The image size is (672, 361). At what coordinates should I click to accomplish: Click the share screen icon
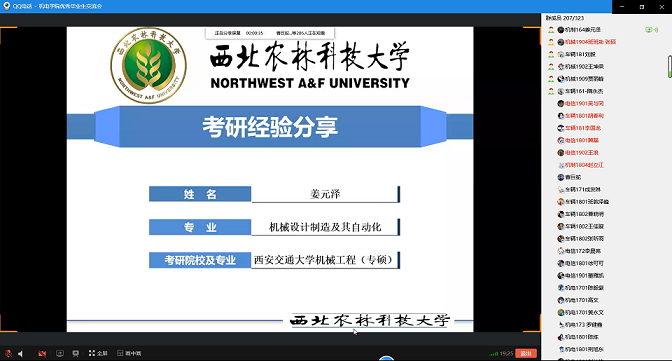60,353
